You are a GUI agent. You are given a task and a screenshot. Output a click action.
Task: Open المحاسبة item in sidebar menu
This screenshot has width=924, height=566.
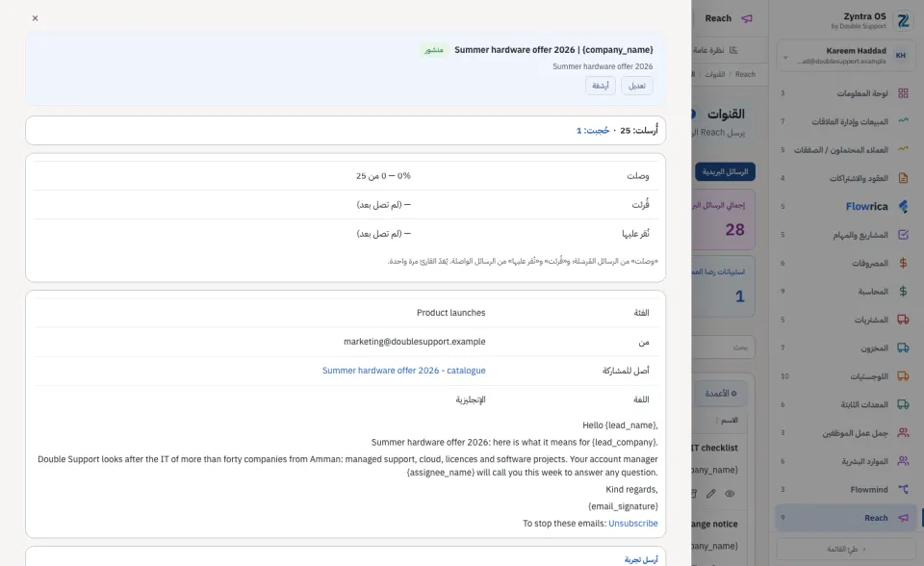[x=846, y=292]
